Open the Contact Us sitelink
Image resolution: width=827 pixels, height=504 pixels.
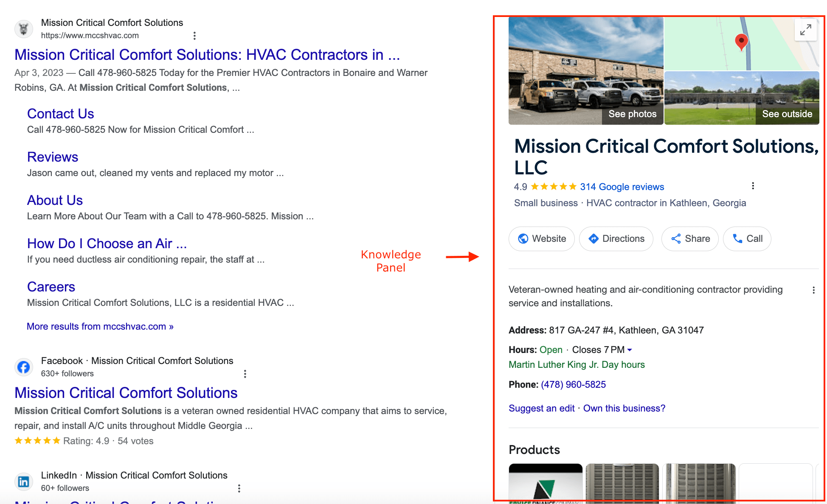(61, 114)
